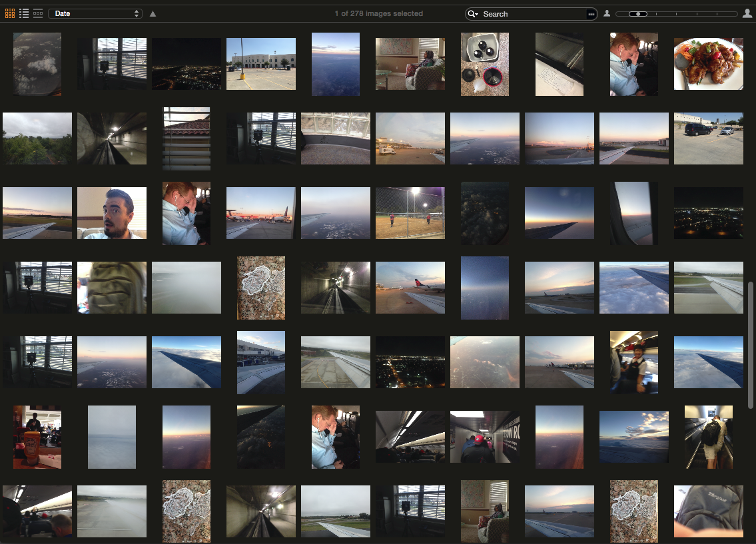
Task: Click the vertical scrollbar thumb
Action: pos(751,346)
